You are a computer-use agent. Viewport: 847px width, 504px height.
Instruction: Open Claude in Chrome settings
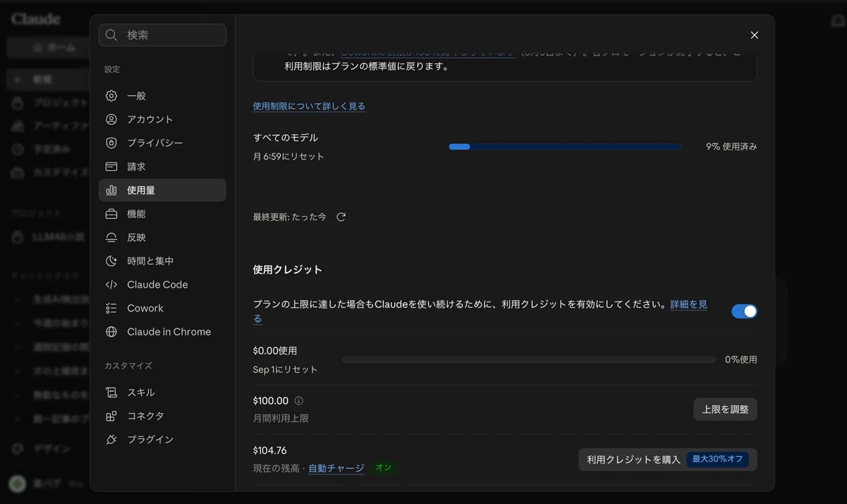[162, 332]
